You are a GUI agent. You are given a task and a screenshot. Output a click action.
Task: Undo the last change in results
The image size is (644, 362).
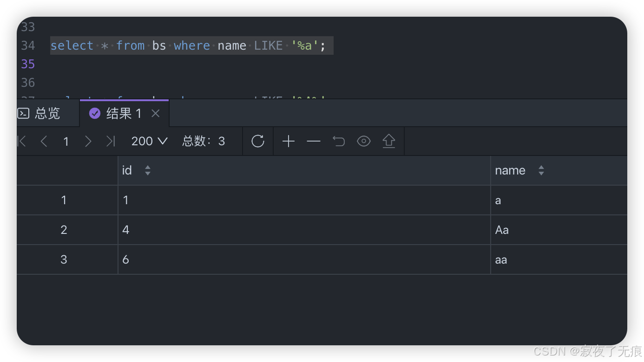[339, 141]
